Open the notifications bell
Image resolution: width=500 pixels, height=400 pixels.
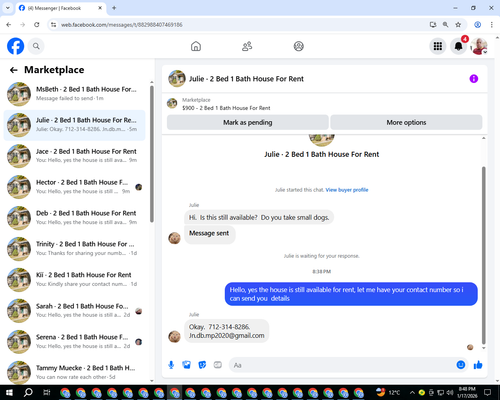click(x=458, y=46)
